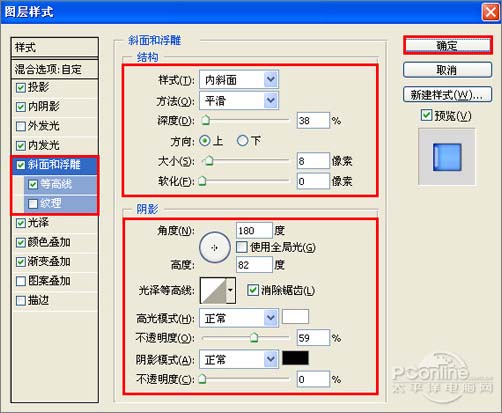This screenshot has width=502, height=413.
Task: Enable the 外发光 outer glow checkbox
Action: coord(21,126)
